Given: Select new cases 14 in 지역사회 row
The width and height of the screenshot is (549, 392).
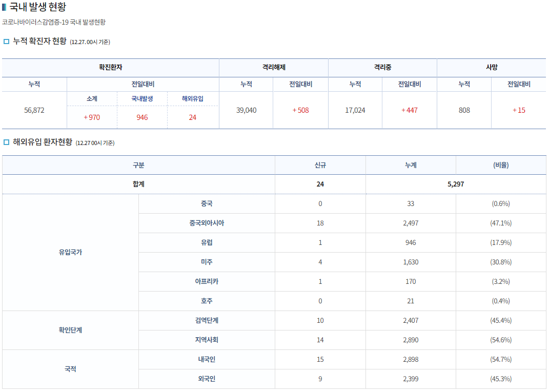Looking at the screenshot, I should pos(320,340).
